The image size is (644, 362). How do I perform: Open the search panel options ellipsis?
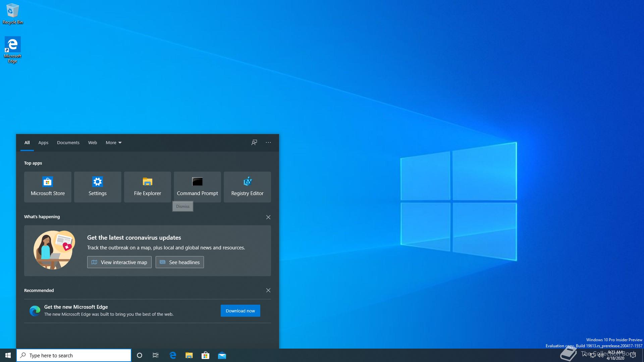(x=268, y=142)
